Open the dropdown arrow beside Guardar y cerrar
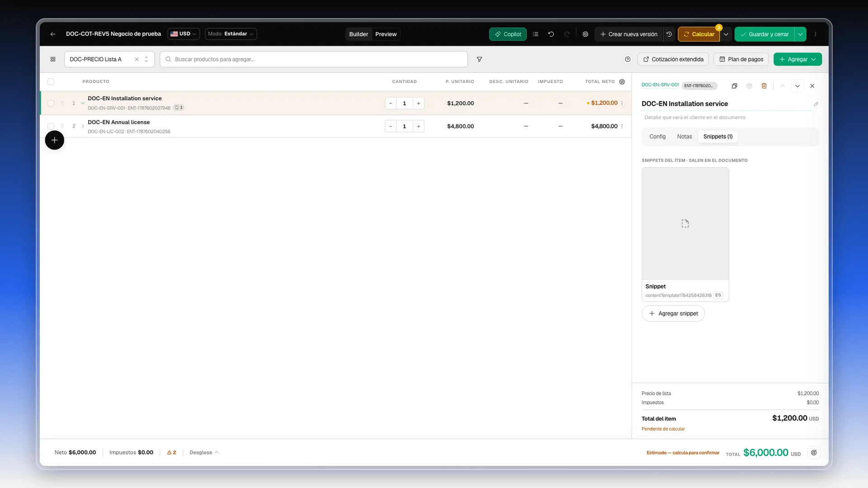 (x=800, y=34)
